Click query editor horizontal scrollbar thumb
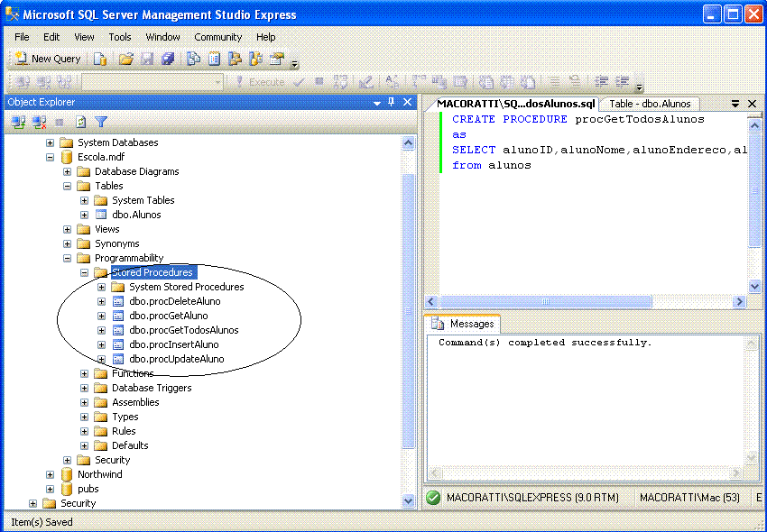767x532 pixels. click(545, 302)
